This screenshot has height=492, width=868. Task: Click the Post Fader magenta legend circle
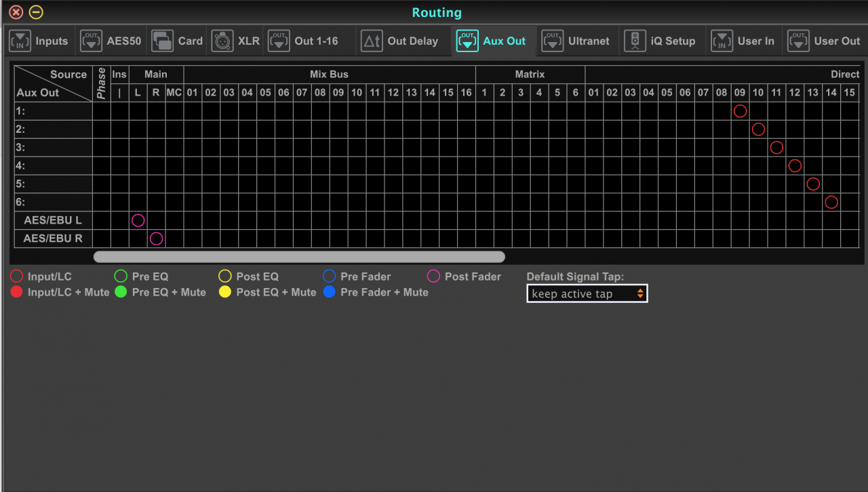434,276
